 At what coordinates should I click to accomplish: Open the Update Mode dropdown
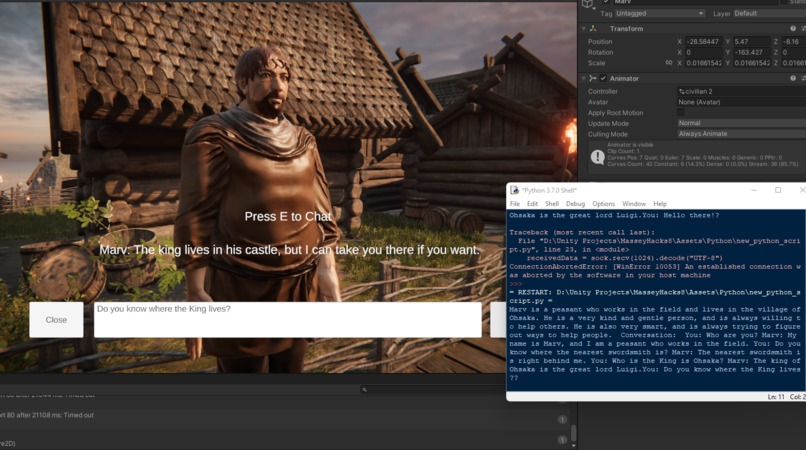741,123
